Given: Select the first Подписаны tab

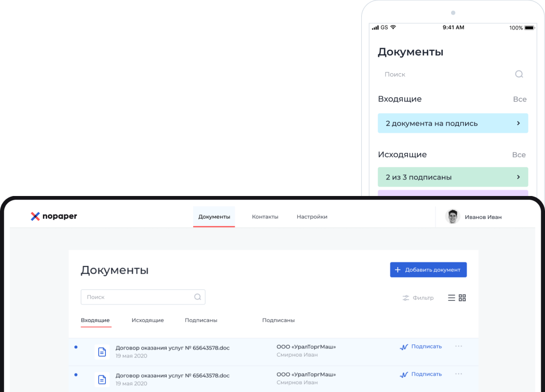Looking at the screenshot, I should point(201,320).
